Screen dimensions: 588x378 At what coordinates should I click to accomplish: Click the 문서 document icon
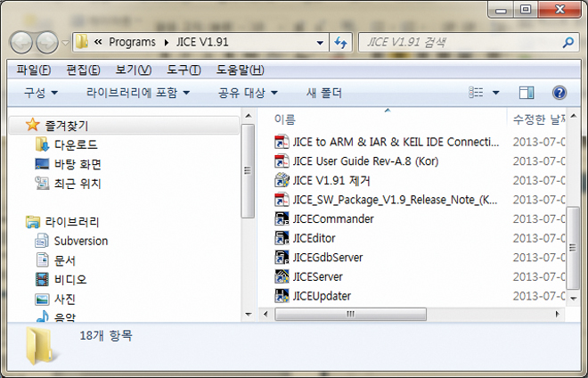42,260
